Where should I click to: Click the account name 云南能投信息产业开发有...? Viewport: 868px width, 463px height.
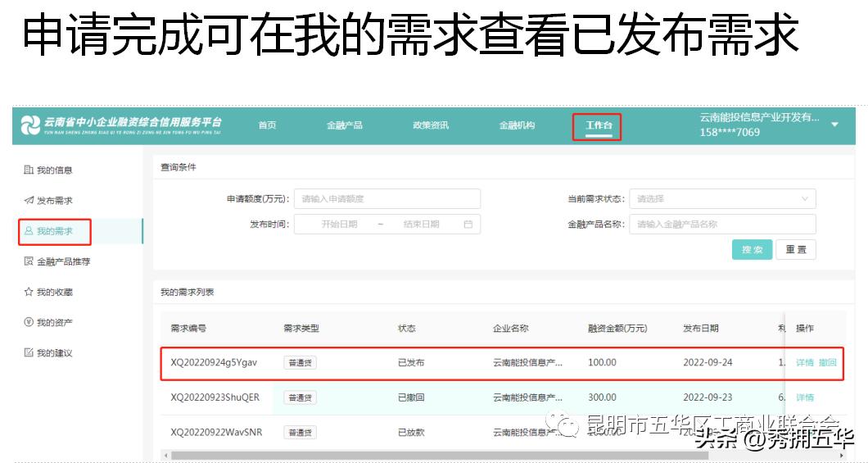pos(760,117)
